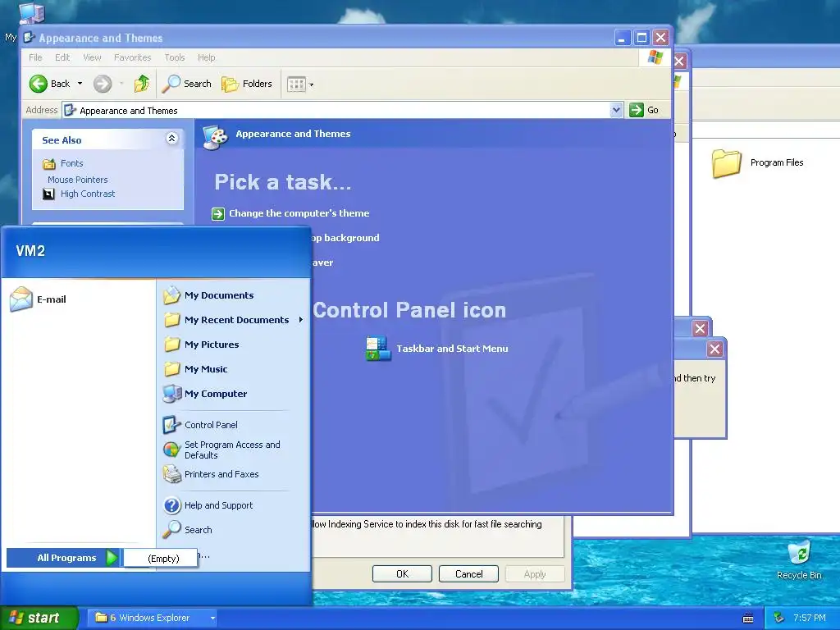Open the Program Files folder
The image size is (840, 630).
(727, 163)
